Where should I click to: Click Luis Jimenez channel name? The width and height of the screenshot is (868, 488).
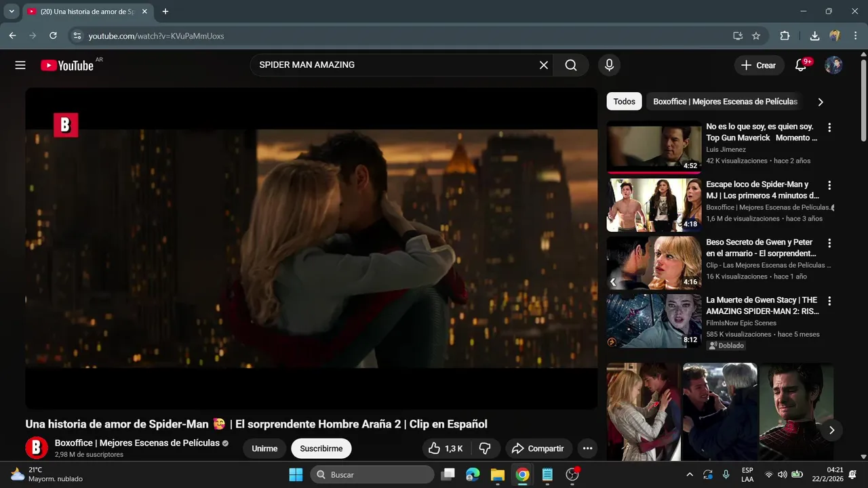click(726, 150)
